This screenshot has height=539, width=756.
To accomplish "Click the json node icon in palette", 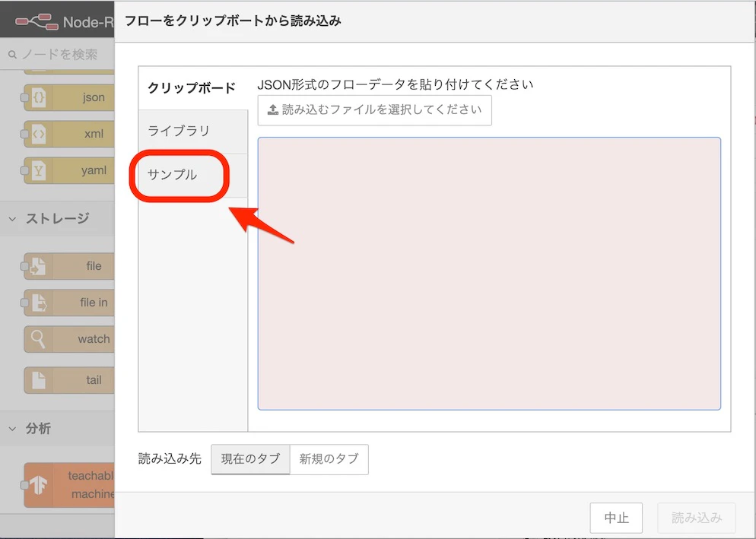I will (x=39, y=97).
